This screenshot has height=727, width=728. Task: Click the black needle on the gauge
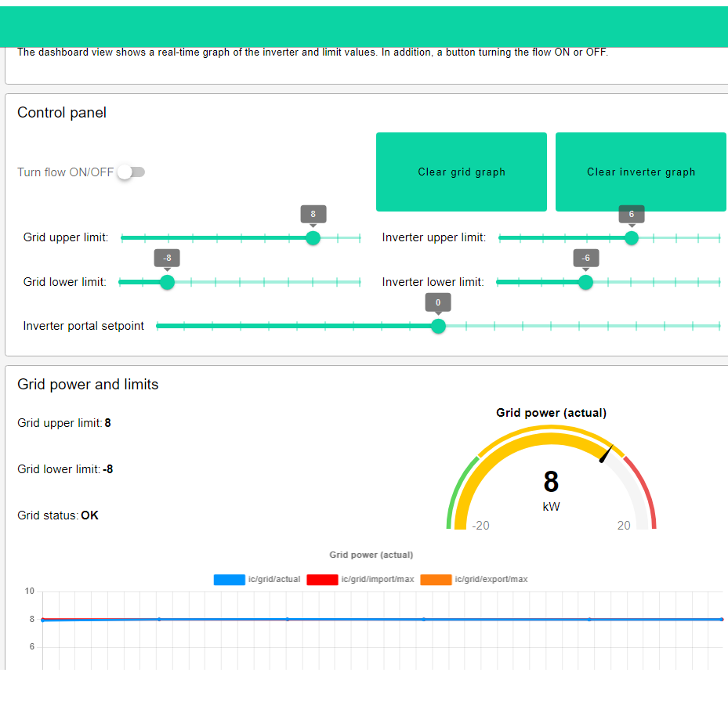point(607,454)
